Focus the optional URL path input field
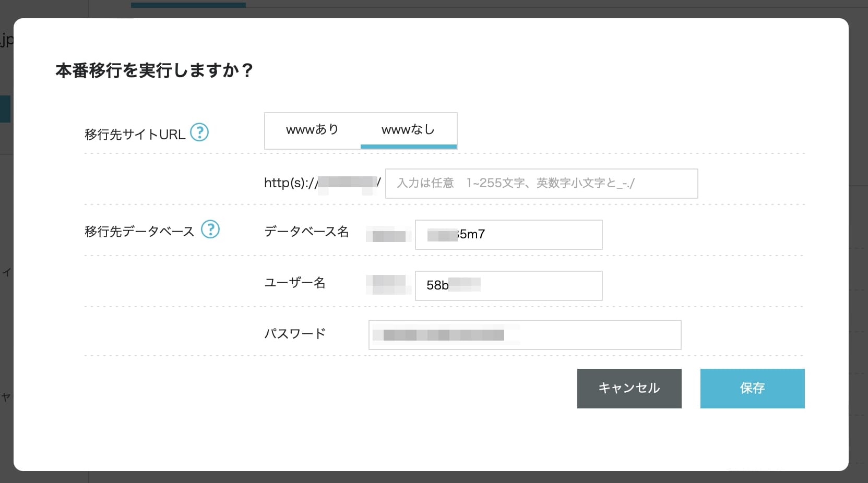This screenshot has width=868, height=483. point(541,184)
